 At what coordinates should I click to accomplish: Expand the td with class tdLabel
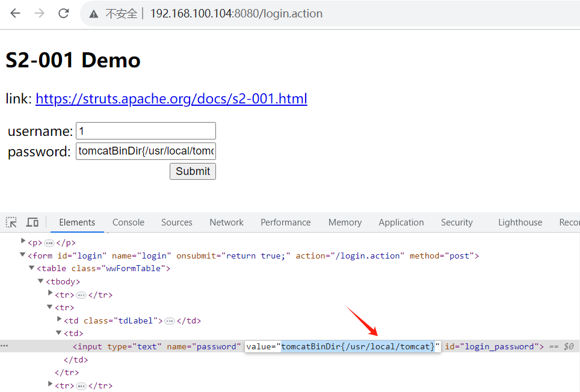click(x=60, y=320)
